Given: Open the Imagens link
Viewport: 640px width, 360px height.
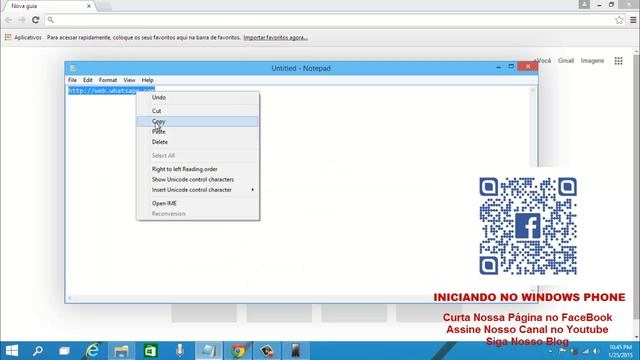Looking at the screenshot, I should pos(592,60).
